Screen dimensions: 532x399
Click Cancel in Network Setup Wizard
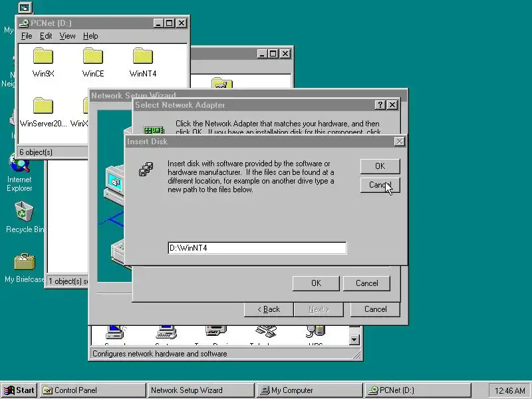[375, 309]
